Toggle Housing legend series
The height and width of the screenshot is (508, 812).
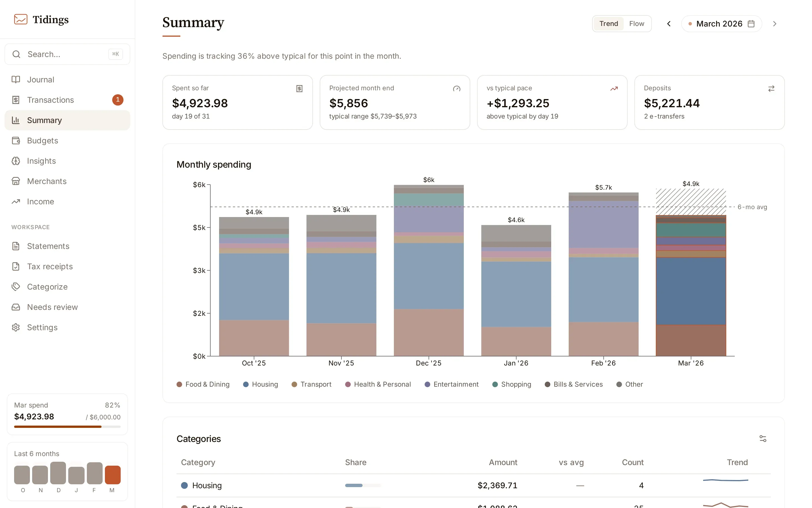261,384
